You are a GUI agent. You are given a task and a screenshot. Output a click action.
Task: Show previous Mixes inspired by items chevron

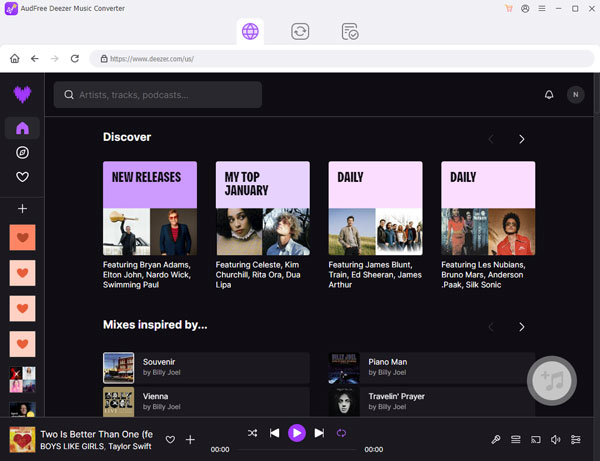tap(491, 327)
